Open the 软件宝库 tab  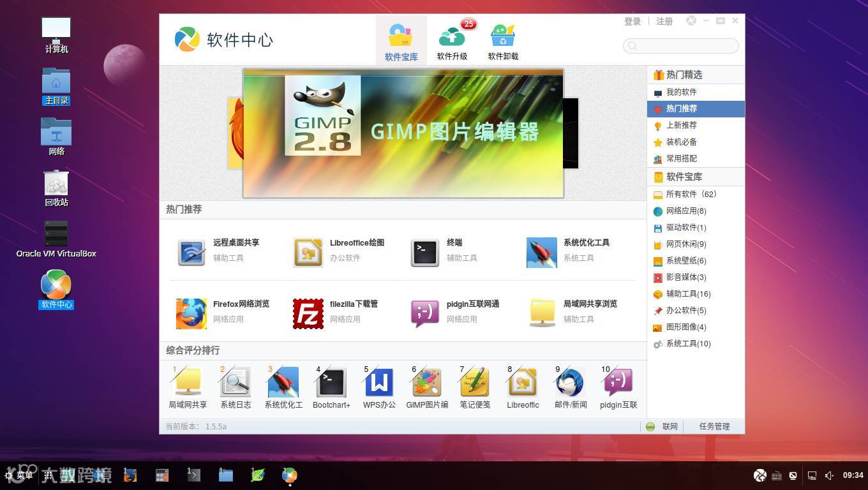coord(401,41)
